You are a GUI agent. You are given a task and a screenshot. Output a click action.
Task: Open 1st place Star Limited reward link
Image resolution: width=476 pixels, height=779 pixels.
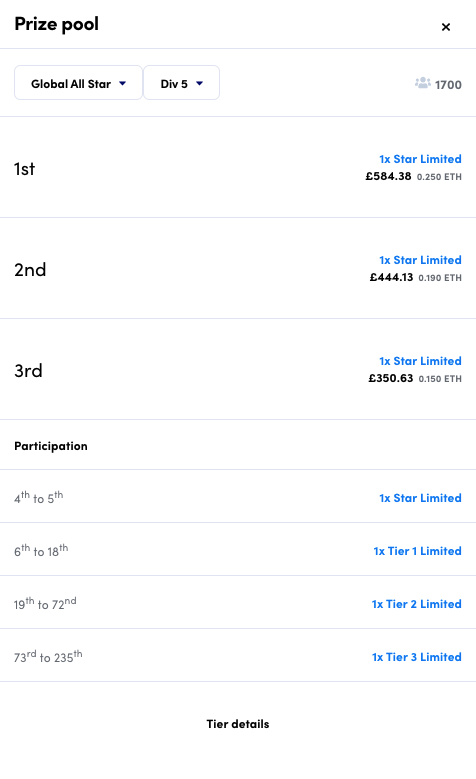420,159
